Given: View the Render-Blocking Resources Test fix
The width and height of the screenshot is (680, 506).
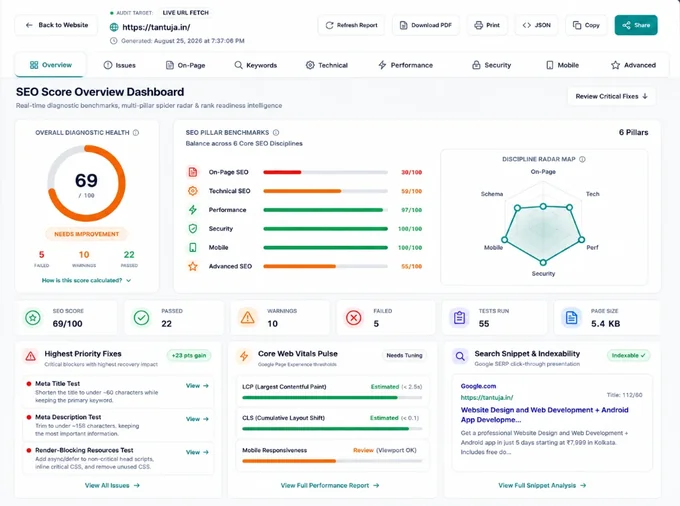Looking at the screenshot, I should pos(197,452).
